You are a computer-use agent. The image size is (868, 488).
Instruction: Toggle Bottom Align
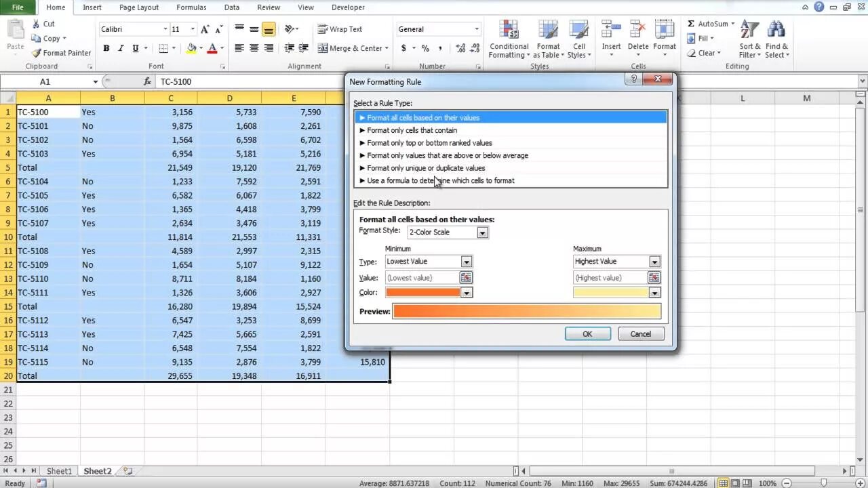pos(269,29)
